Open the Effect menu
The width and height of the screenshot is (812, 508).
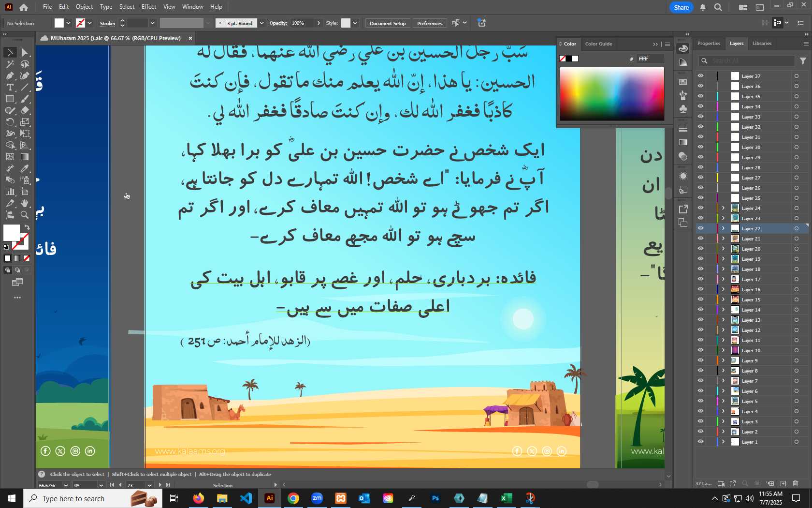149,7
